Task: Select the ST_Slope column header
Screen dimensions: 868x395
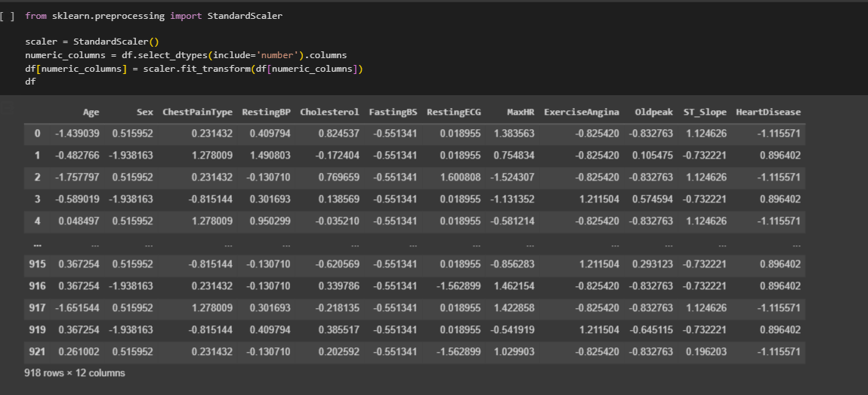Action: 704,112
